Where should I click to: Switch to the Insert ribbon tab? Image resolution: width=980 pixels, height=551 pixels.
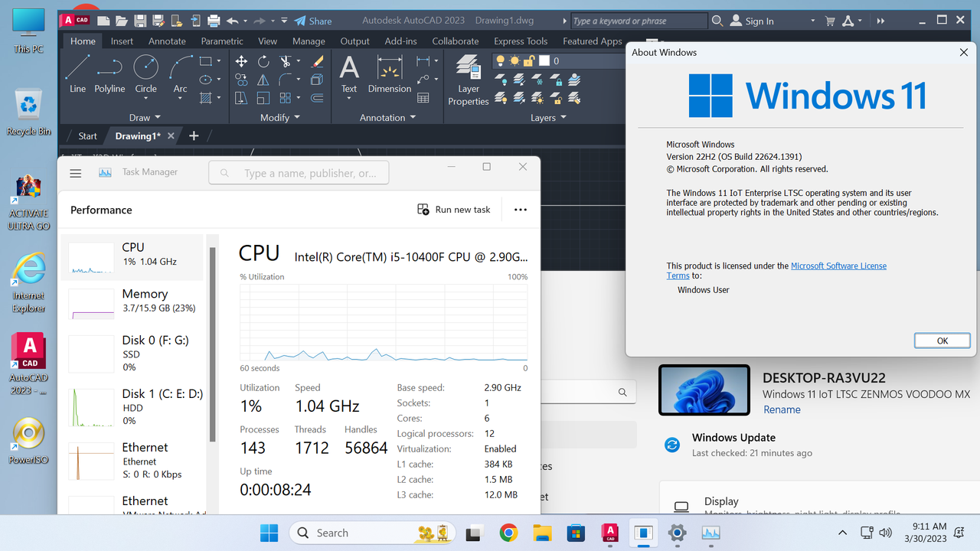coord(122,41)
